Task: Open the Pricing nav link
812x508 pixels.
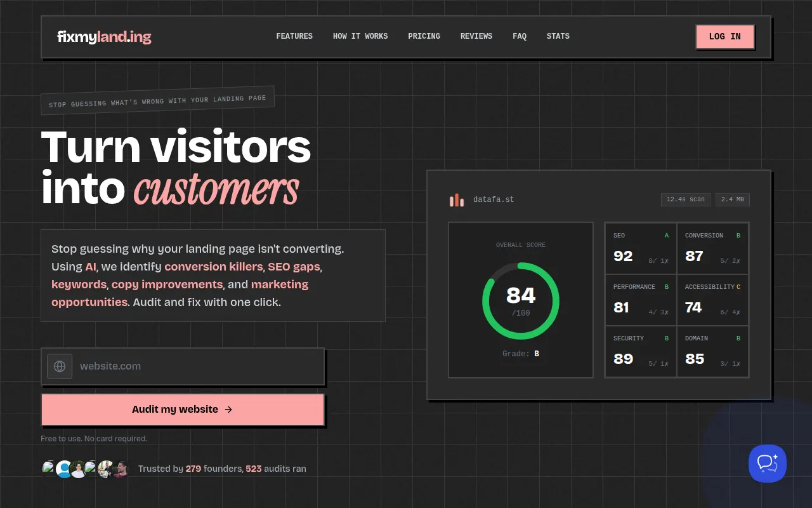Action: 424,36
